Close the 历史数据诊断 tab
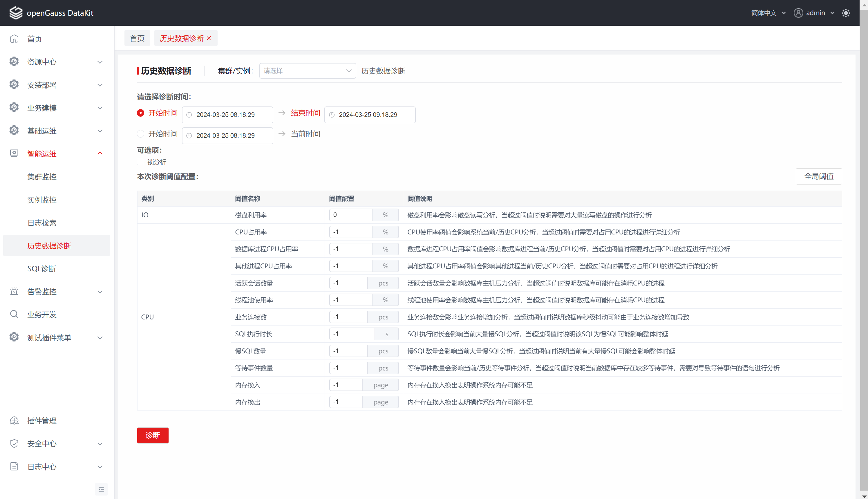Viewport: 868px width, 499px height. point(209,38)
